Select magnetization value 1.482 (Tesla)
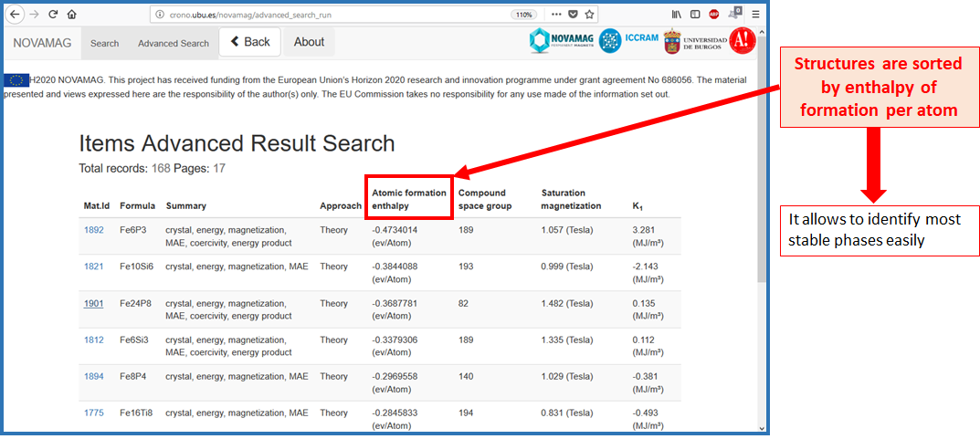980x439 pixels. [567, 304]
